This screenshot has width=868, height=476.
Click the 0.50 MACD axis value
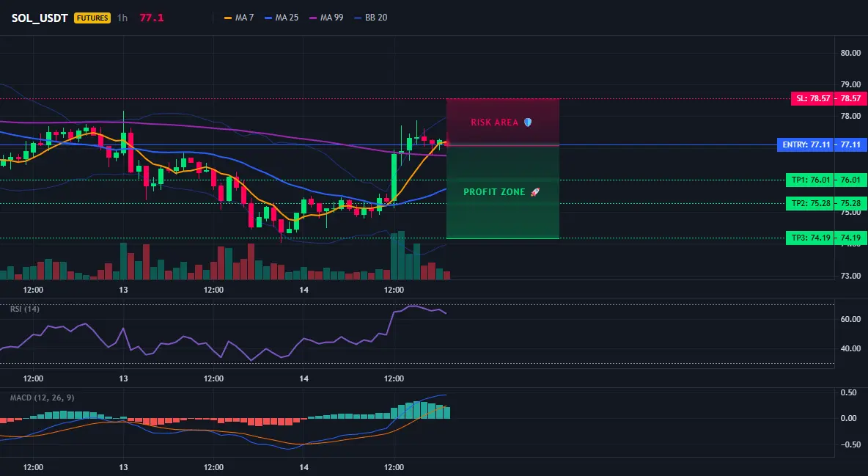point(849,392)
